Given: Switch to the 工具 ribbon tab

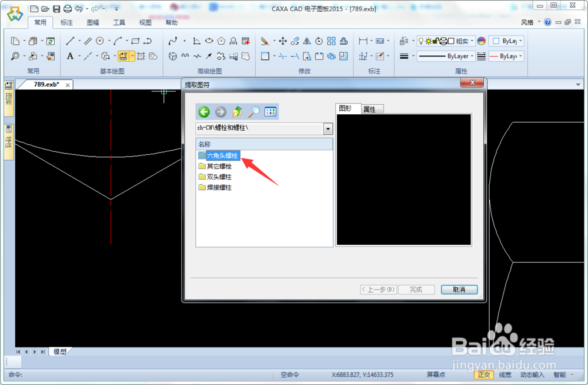Looking at the screenshot, I should click(x=119, y=22).
